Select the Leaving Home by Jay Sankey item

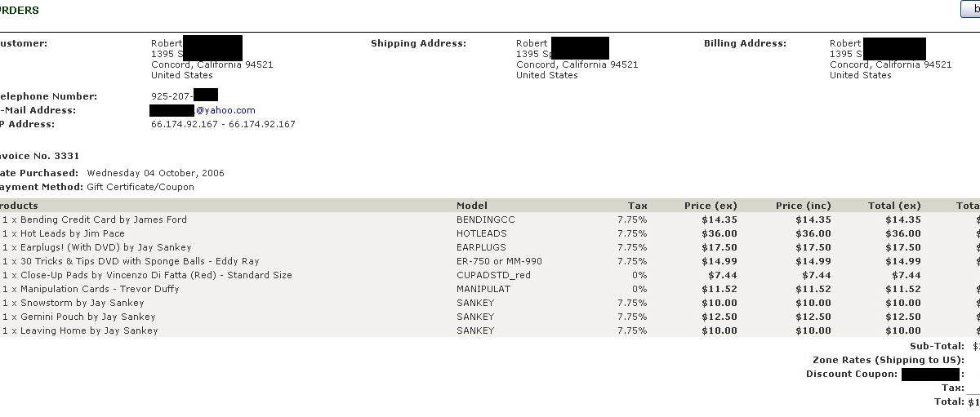click(x=490, y=330)
